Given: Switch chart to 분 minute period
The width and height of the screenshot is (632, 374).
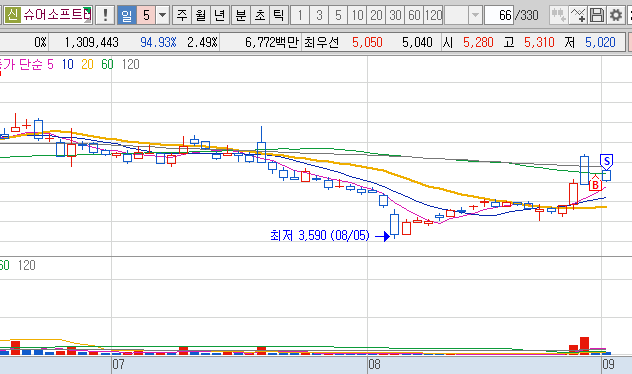Looking at the screenshot, I should pyautogui.click(x=241, y=15).
